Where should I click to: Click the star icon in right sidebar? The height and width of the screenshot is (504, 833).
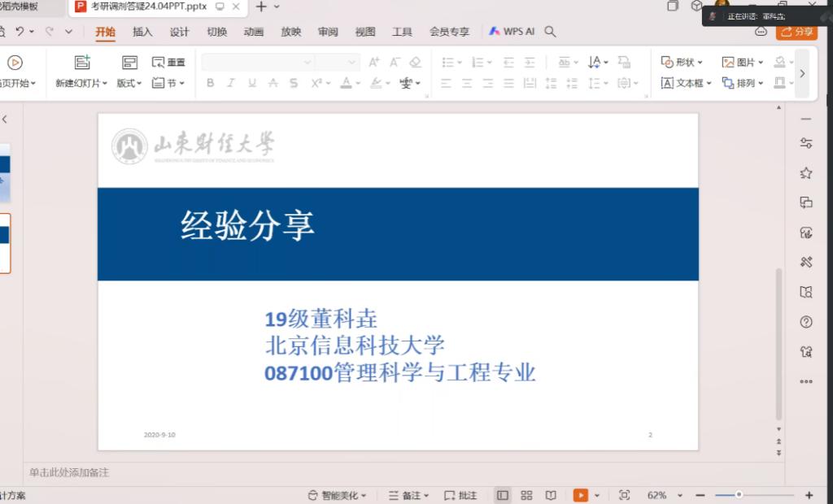coord(806,173)
